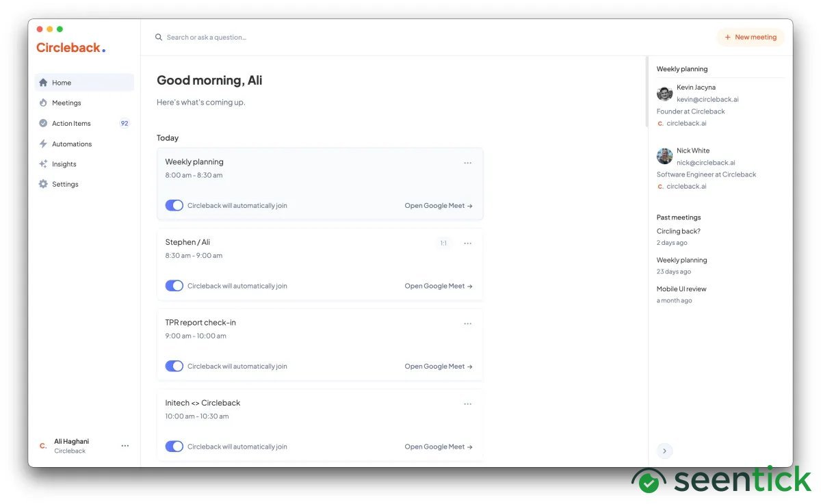This screenshot has width=821, height=504.
Task: Click the Initech <> Circleback title
Action: point(203,403)
